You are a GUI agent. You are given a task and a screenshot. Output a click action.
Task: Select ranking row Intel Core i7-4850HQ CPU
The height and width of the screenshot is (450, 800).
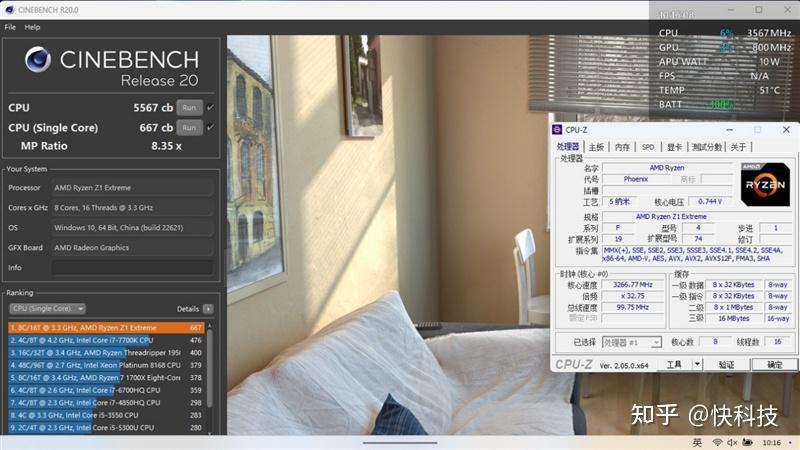pyautogui.click(x=106, y=403)
